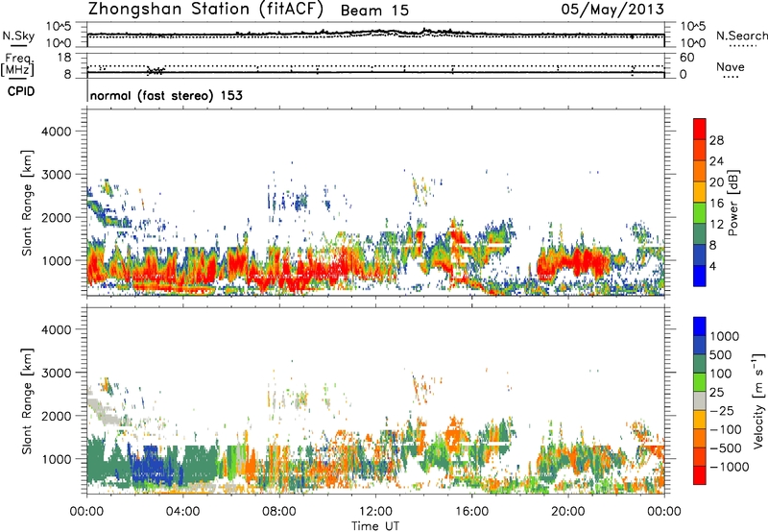Click the 08:00 time axis tick label

pyautogui.click(x=278, y=512)
